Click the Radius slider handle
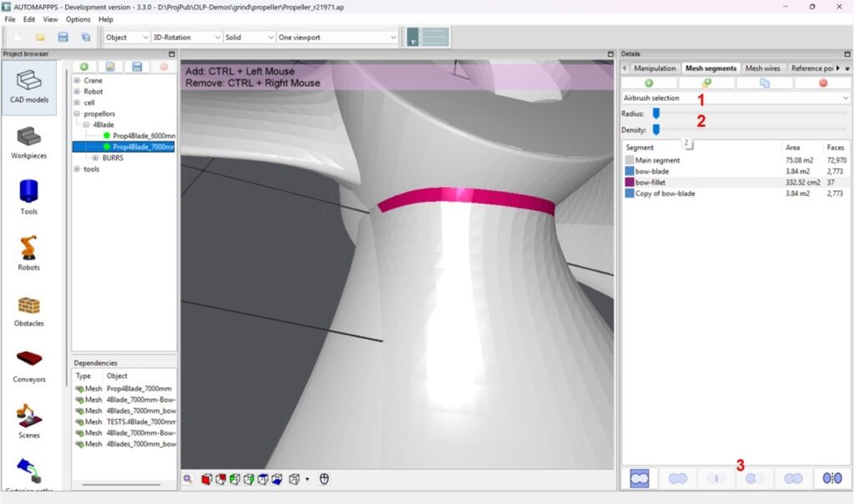Screen dimensions: 855x504 coord(656,113)
